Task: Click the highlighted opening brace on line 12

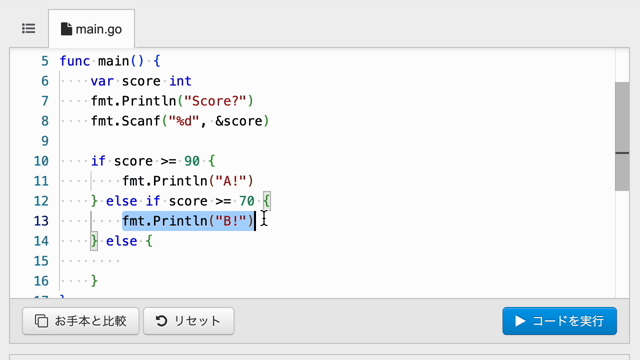Action: 267,201
